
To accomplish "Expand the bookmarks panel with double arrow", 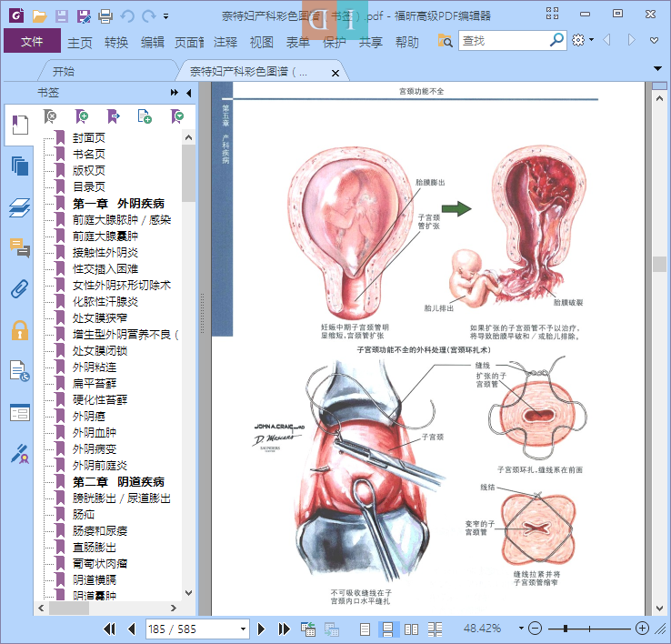I will click(x=174, y=93).
